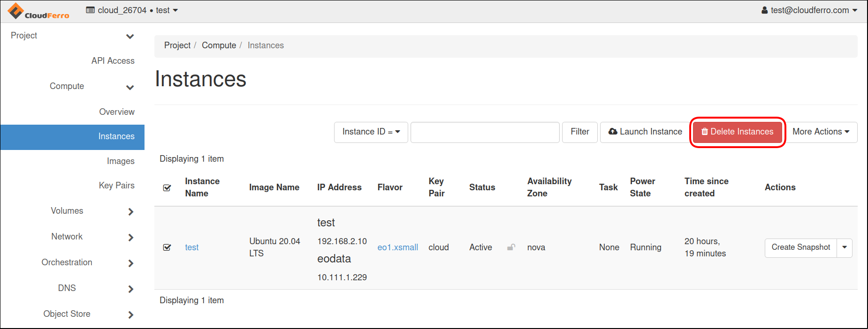Open the Instance ID filter dropdown

371,132
